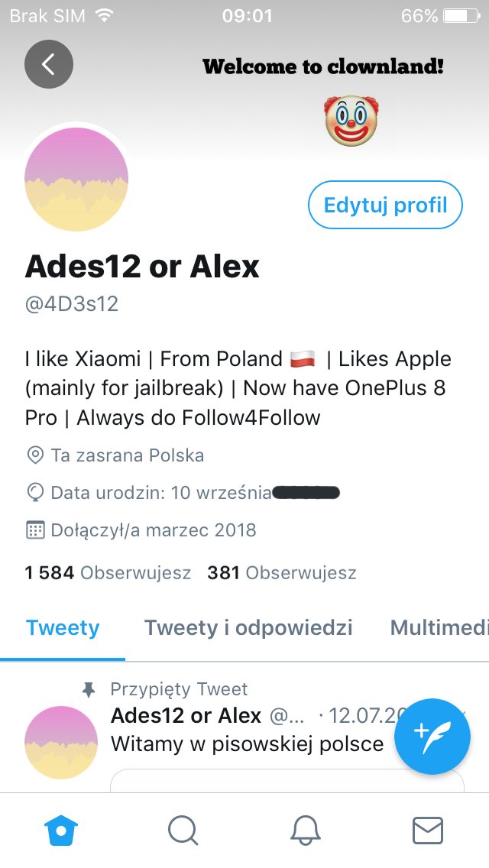This screenshot has width=489, height=868.
Task: Tap the location pin icon
Action: click(35, 455)
